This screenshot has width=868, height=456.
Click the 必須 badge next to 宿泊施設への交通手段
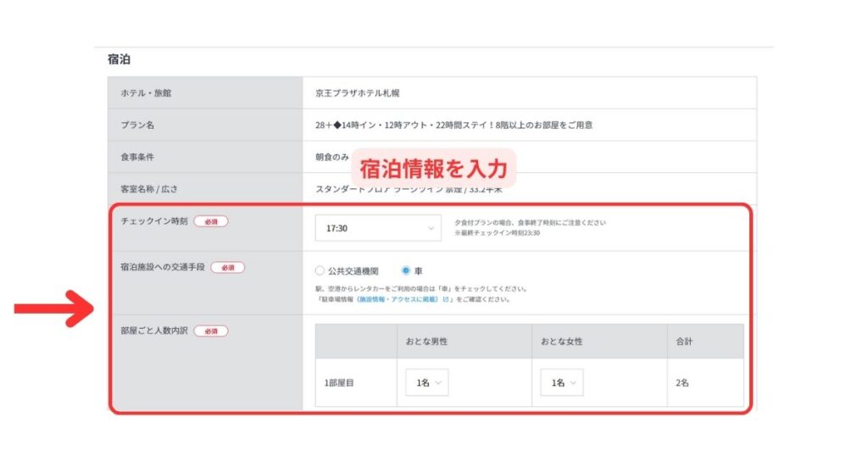(228, 267)
